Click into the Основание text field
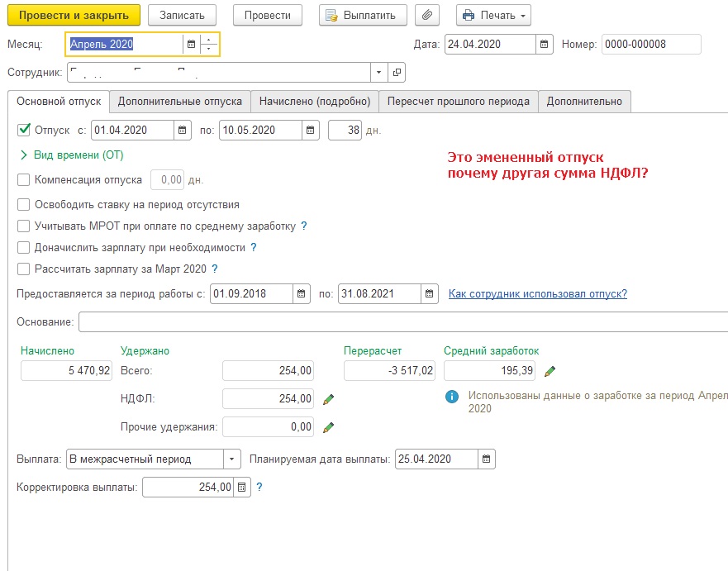Image resolution: width=728 pixels, height=571 pixels. 397,321
